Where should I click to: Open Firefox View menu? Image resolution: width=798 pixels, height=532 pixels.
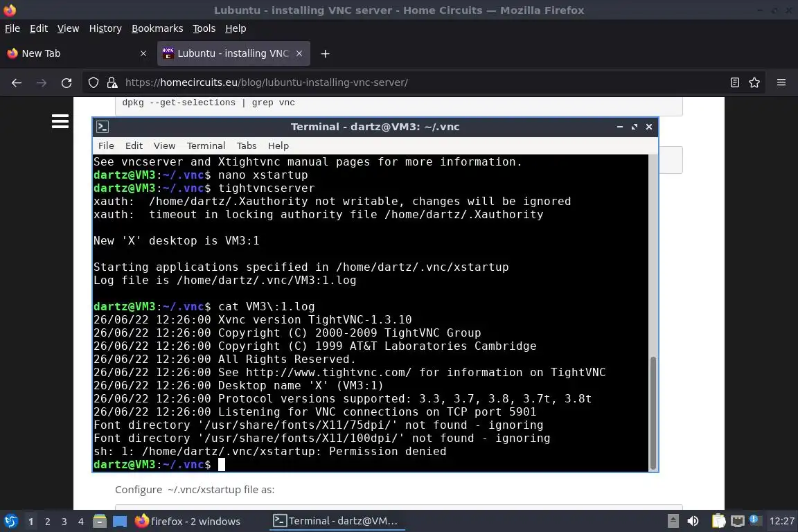point(68,28)
